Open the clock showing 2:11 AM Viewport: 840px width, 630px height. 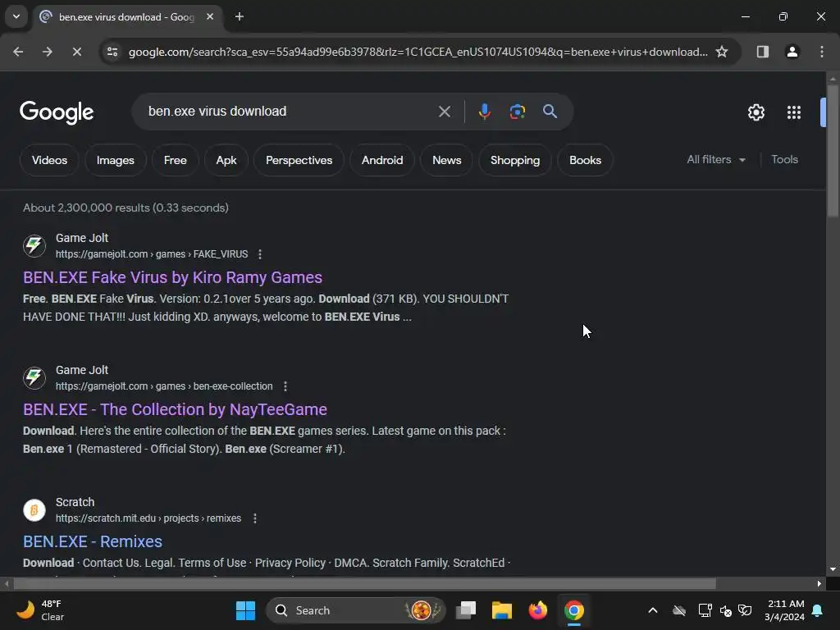pyautogui.click(x=784, y=610)
